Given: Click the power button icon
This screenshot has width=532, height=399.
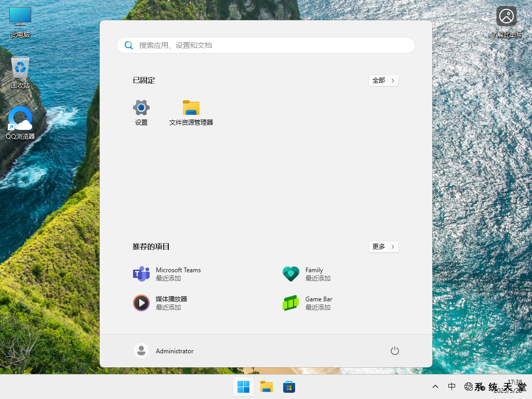Looking at the screenshot, I should 395,351.
